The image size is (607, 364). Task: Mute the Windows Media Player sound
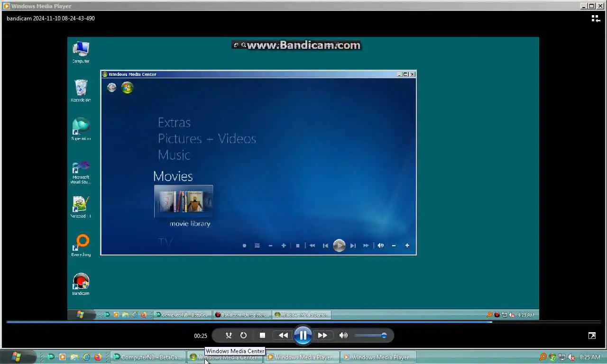pos(343,336)
